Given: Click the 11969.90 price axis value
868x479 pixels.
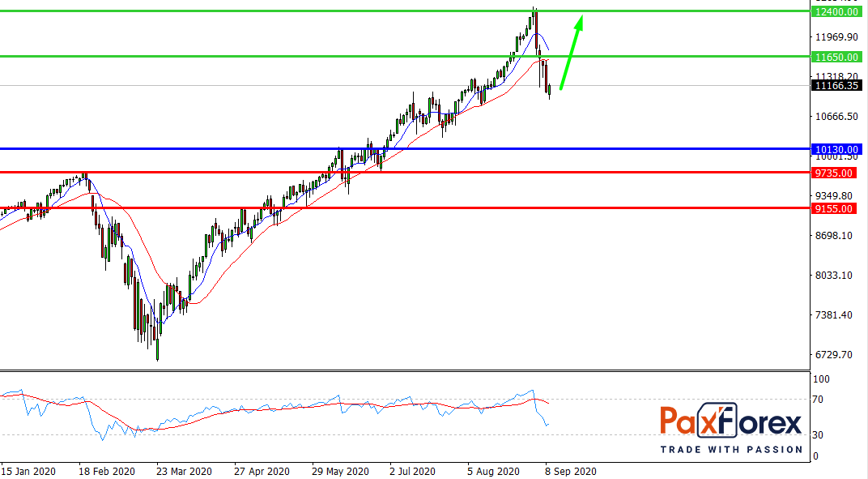Looking at the screenshot, I should click(x=836, y=37).
